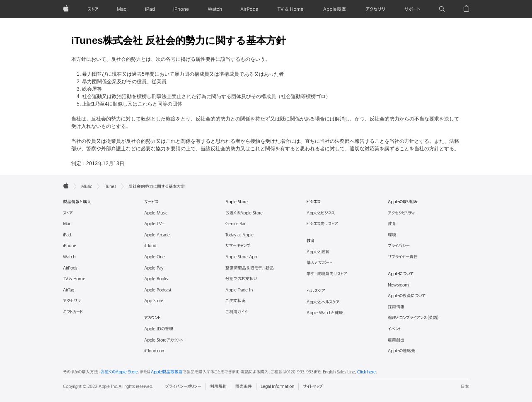Visit the App Store footer link
Image resolution: width=532 pixels, height=402 pixels.
pos(154,301)
